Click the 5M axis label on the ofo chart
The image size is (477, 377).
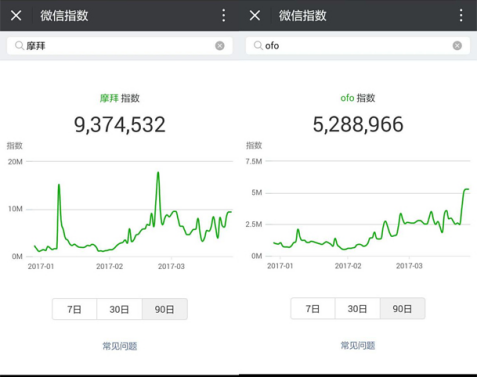pos(257,193)
